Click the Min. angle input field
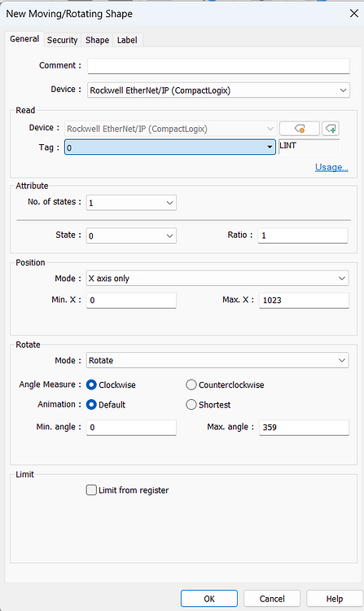 pos(131,427)
